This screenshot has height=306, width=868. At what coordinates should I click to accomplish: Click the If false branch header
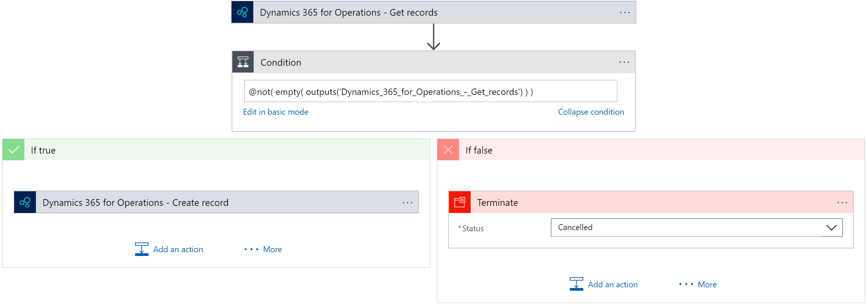[651, 150]
